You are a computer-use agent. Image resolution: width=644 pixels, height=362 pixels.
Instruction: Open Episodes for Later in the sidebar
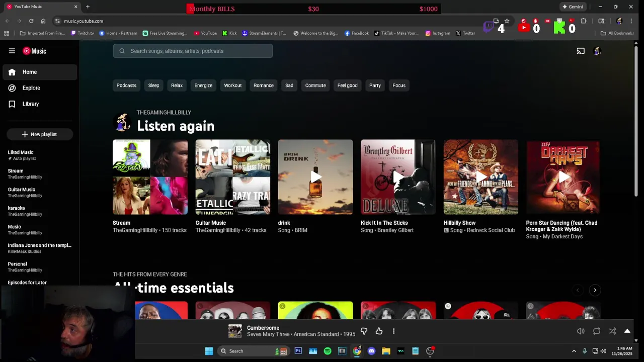pos(27,283)
